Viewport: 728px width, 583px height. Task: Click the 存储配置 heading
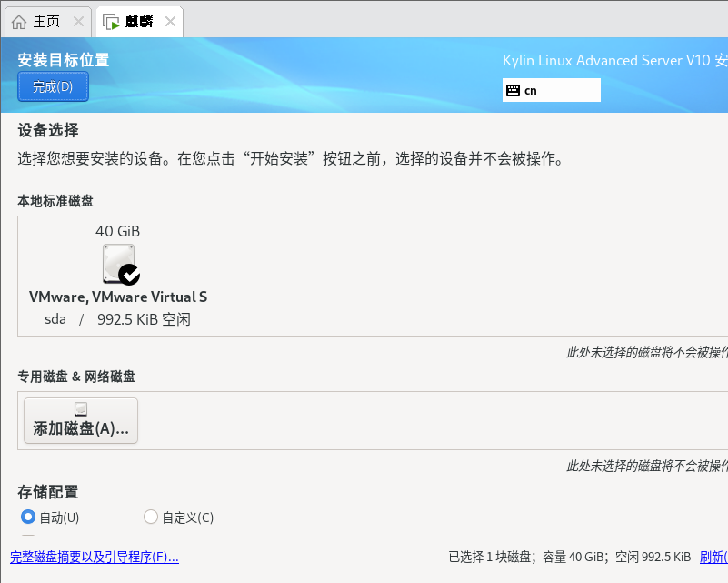(x=48, y=492)
